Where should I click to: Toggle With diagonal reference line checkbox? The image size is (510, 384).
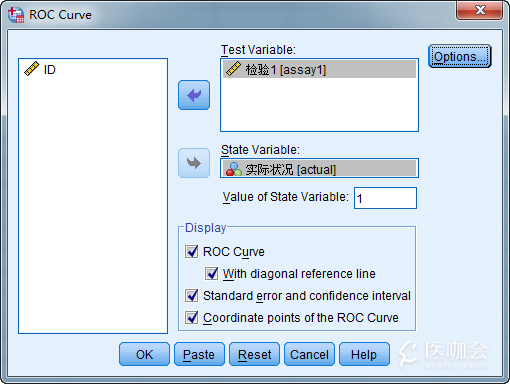pos(212,274)
